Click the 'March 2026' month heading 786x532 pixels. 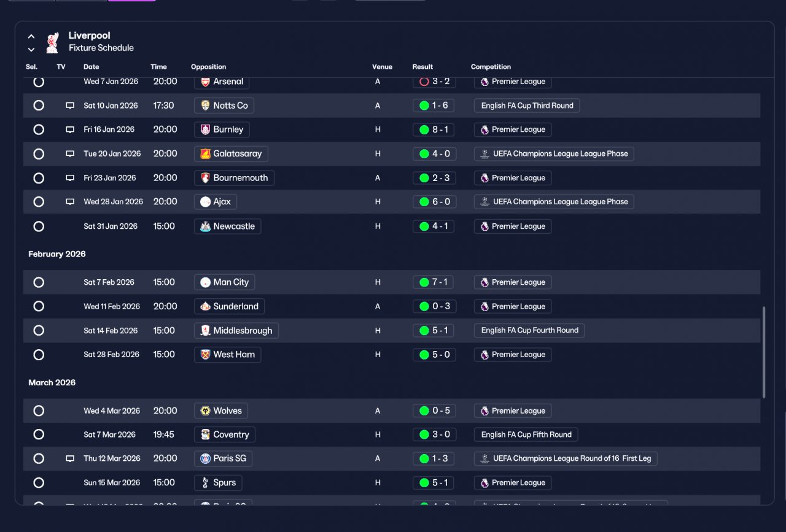tap(52, 383)
